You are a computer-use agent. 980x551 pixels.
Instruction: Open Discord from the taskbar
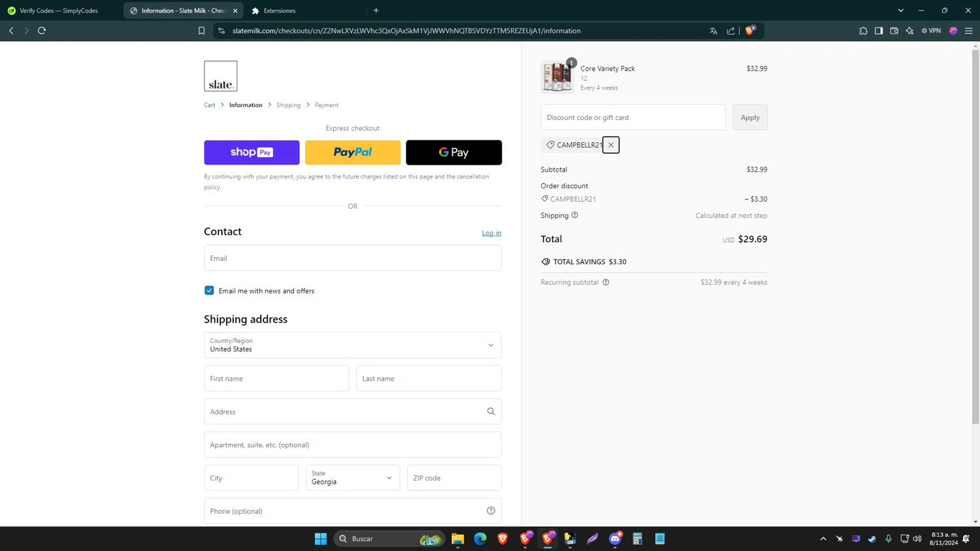tap(615, 539)
